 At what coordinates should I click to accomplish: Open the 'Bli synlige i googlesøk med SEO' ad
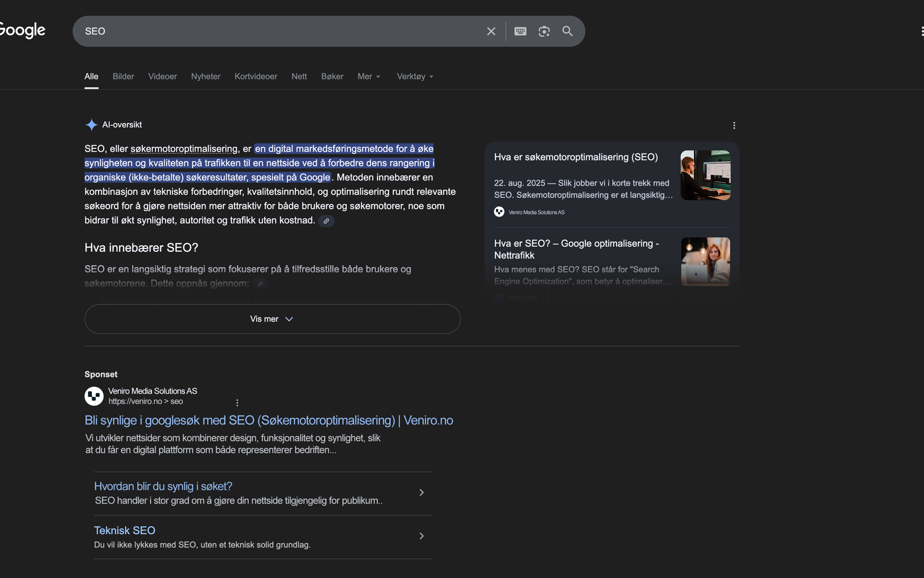(x=269, y=420)
